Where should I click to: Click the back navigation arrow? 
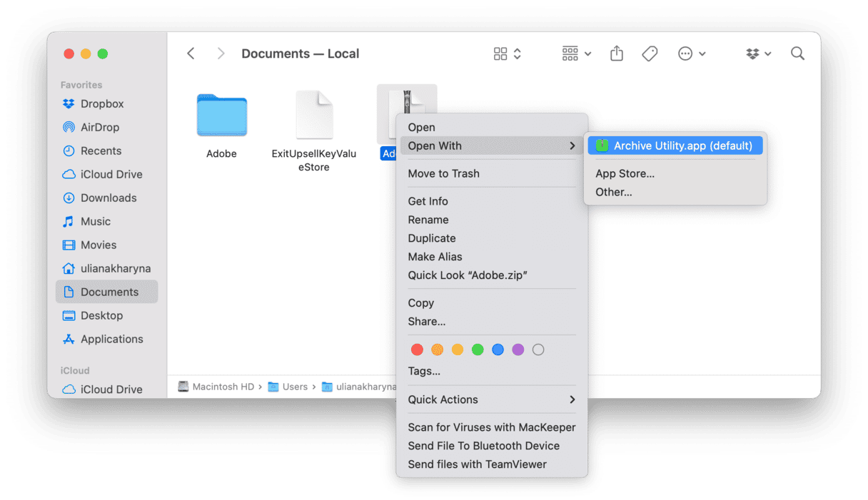pos(191,53)
